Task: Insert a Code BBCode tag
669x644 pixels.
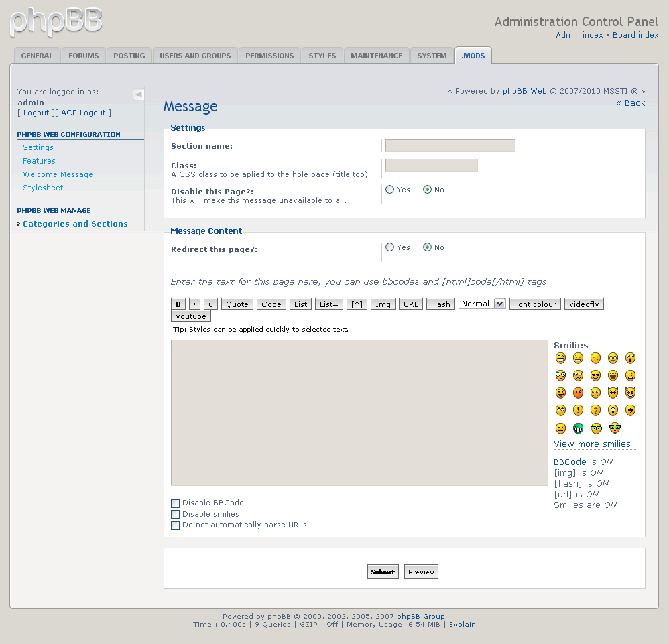Action: tap(271, 304)
